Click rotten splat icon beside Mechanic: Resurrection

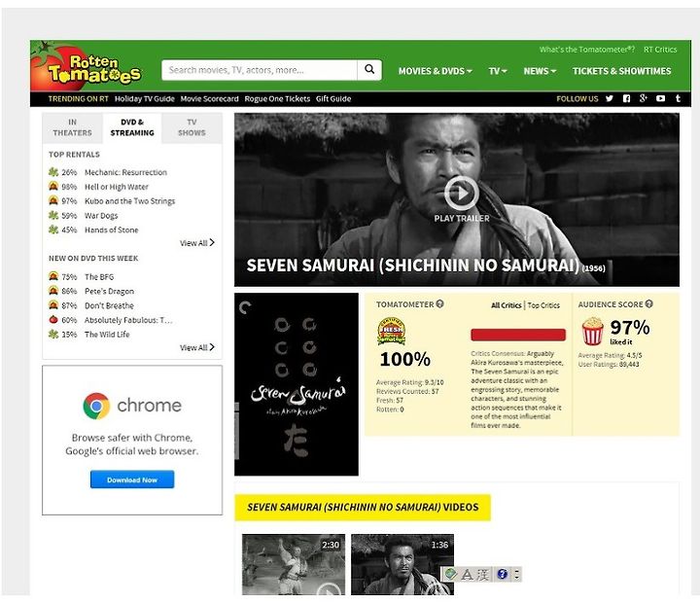[53, 172]
